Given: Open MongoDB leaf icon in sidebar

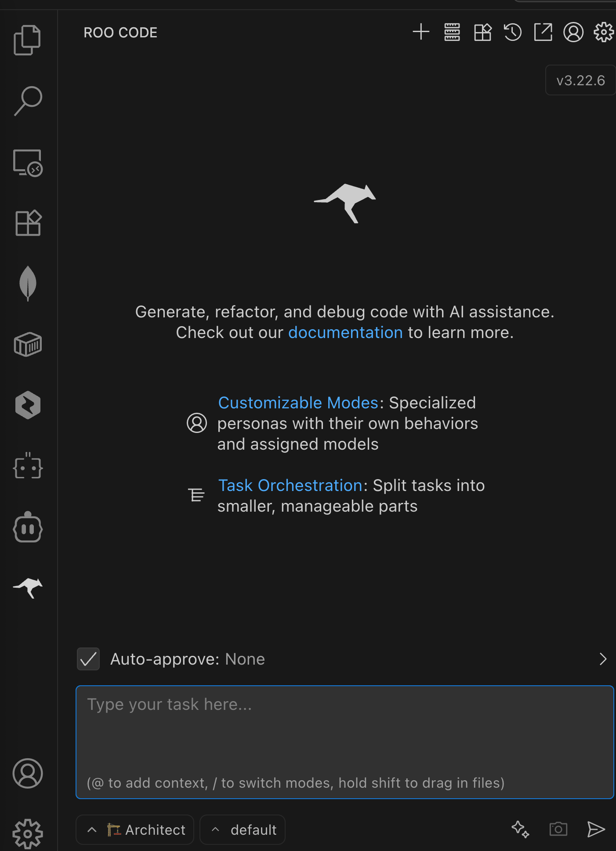Looking at the screenshot, I should [x=28, y=284].
